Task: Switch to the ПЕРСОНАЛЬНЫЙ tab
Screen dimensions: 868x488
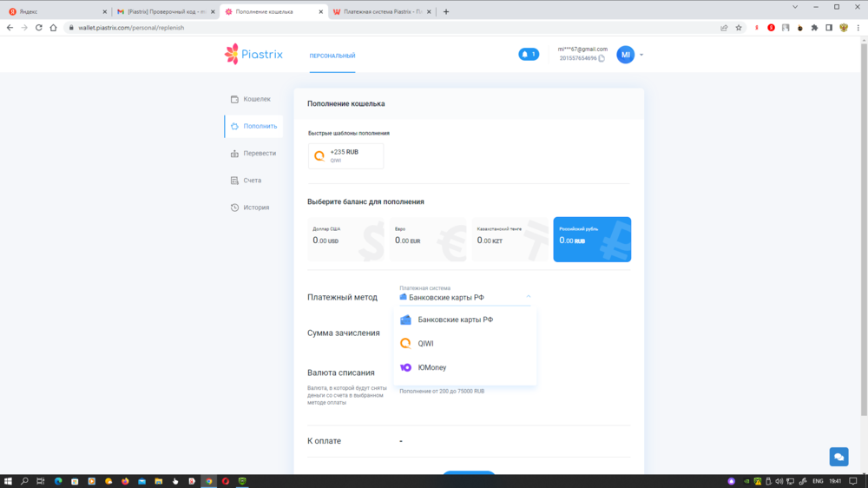Action: point(332,56)
